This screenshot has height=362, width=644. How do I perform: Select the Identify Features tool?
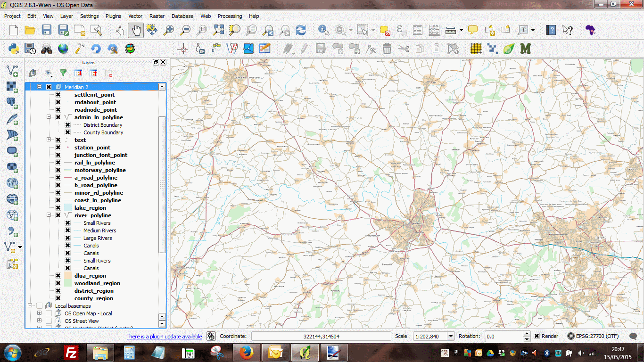pos(324,30)
